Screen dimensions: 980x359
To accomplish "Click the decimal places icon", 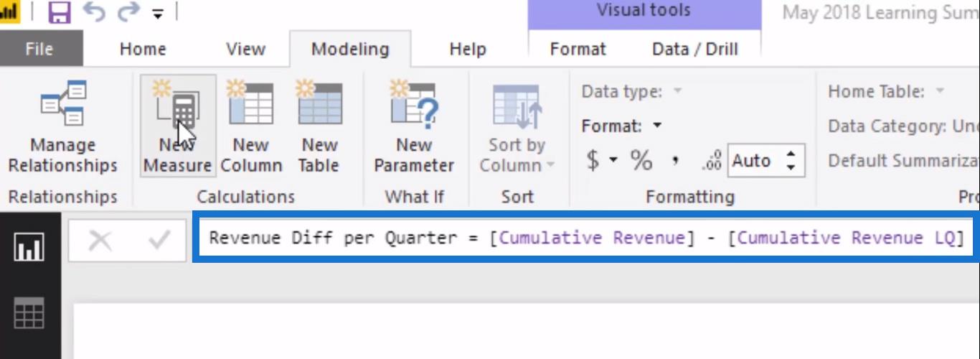I will point(711,162).
